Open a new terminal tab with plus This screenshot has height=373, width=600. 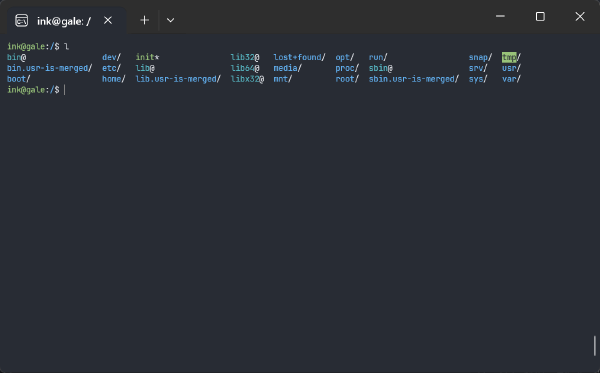click(144, 20)
